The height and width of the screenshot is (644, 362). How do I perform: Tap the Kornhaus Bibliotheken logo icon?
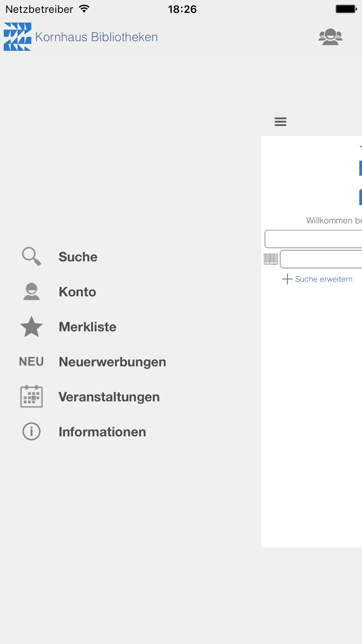point(17,37)
